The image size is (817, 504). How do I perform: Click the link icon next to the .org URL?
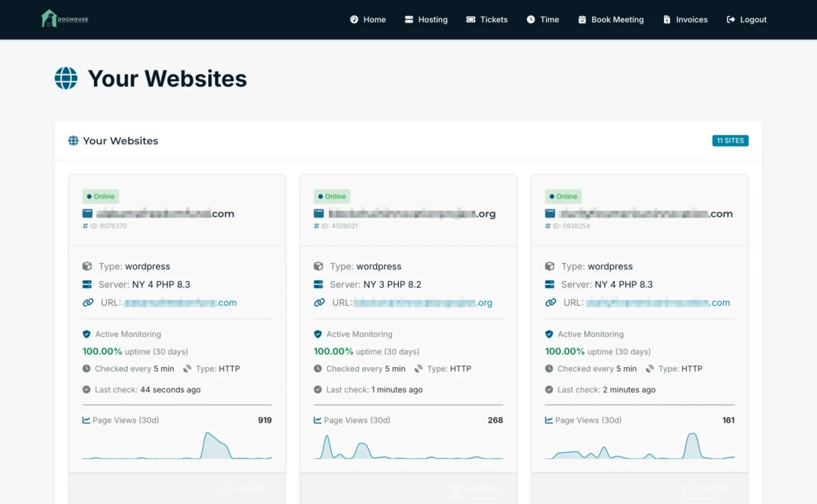click(319, 303)
